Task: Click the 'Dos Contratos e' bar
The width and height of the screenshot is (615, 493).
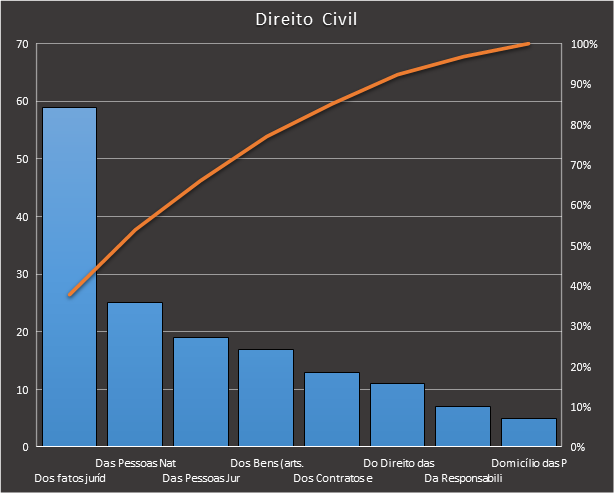Action: point(332,410)
